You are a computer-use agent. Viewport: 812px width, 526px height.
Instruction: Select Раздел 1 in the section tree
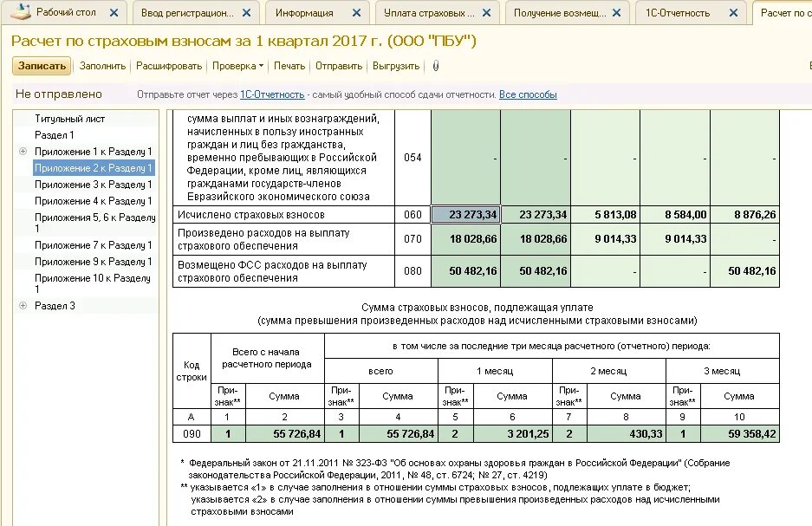click(55, 135)
